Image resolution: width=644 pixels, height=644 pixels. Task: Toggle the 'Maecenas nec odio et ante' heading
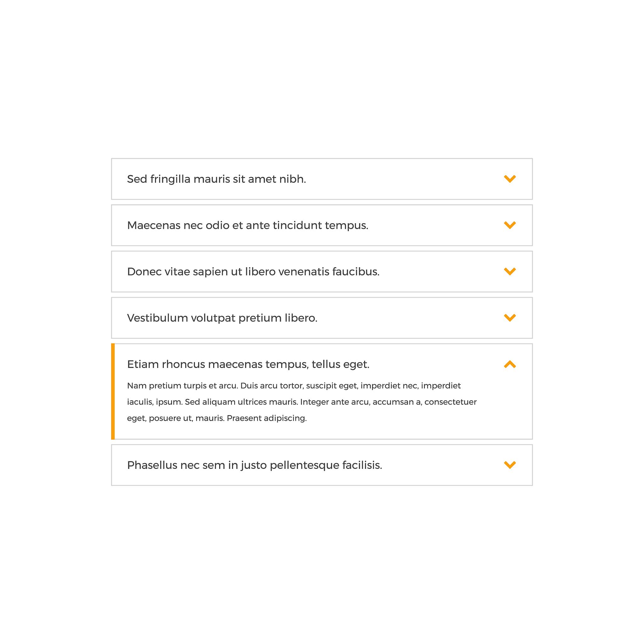[248, 226]
